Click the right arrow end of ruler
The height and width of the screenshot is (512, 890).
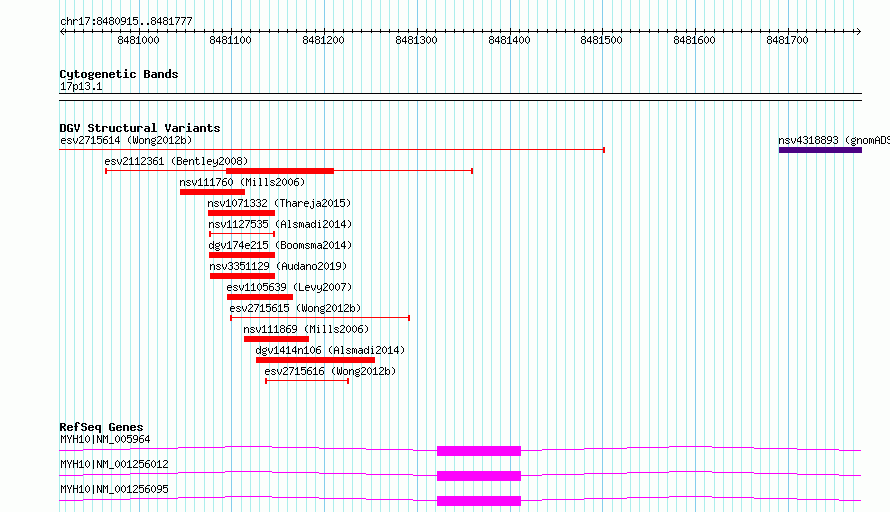point(858,32)
